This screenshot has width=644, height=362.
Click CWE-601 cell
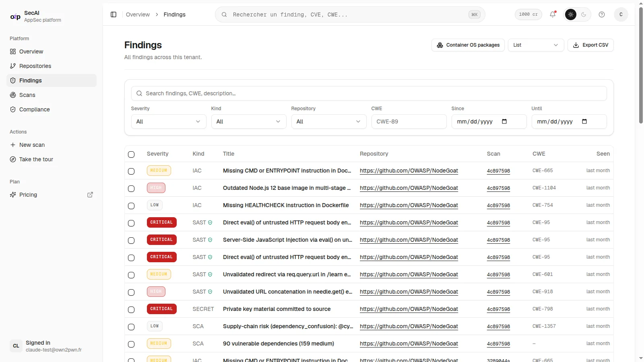click(x=543, y=274)
